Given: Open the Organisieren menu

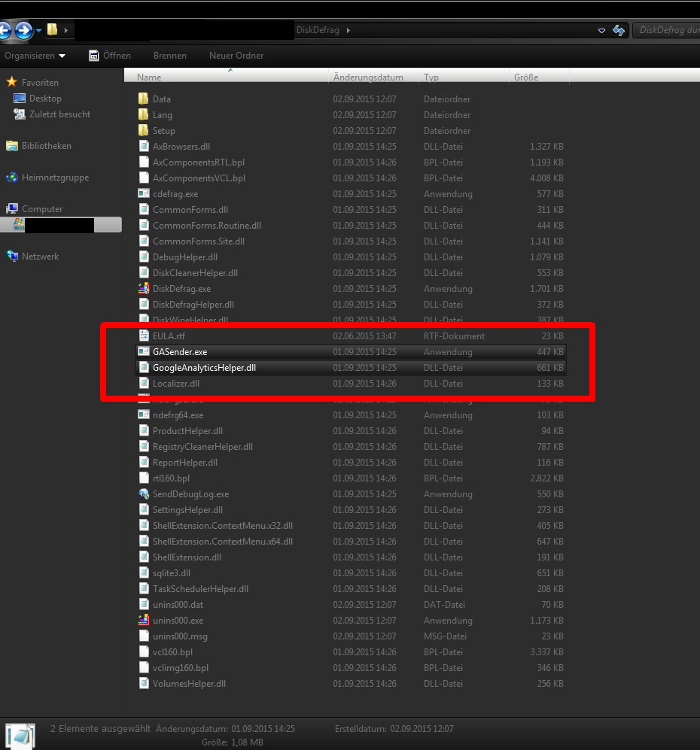Looking at the screenshot, I should 35,56.
